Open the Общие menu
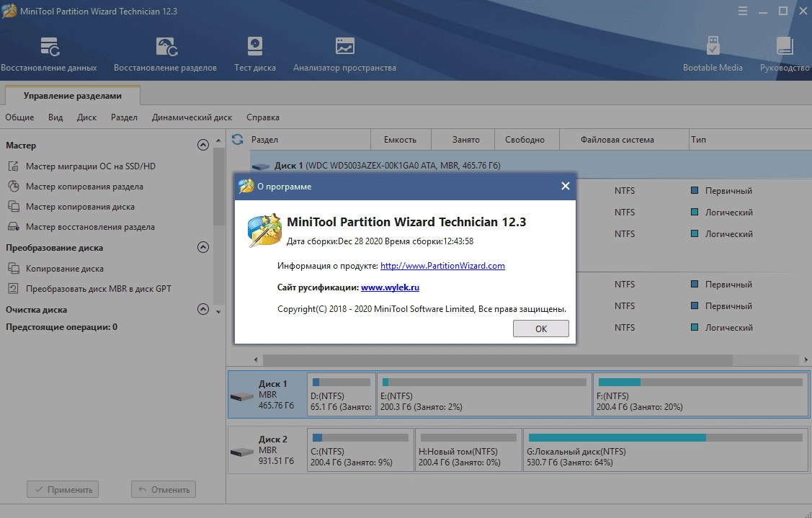 tap(19, 117)
